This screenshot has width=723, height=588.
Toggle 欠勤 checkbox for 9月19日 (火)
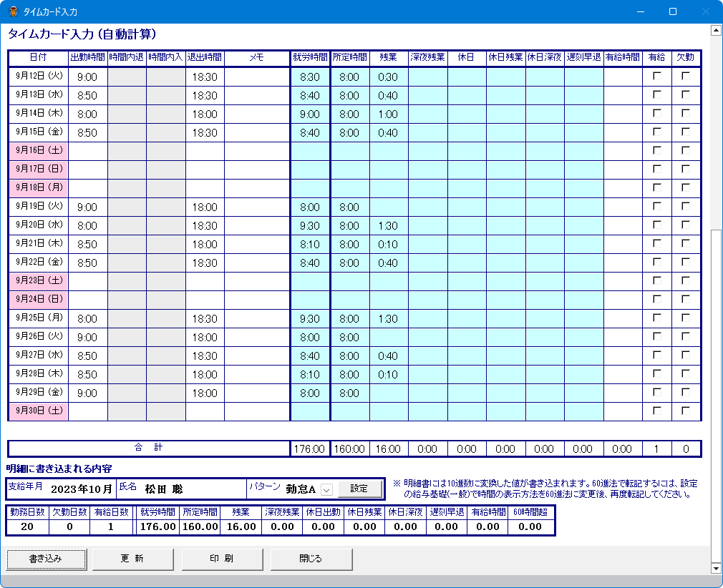[x=686, y=206]
